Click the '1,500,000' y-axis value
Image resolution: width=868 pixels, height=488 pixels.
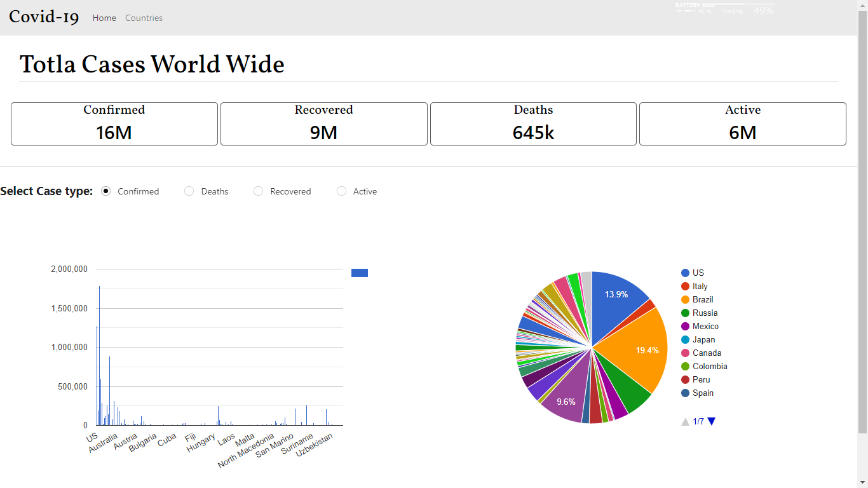point(69,308)
